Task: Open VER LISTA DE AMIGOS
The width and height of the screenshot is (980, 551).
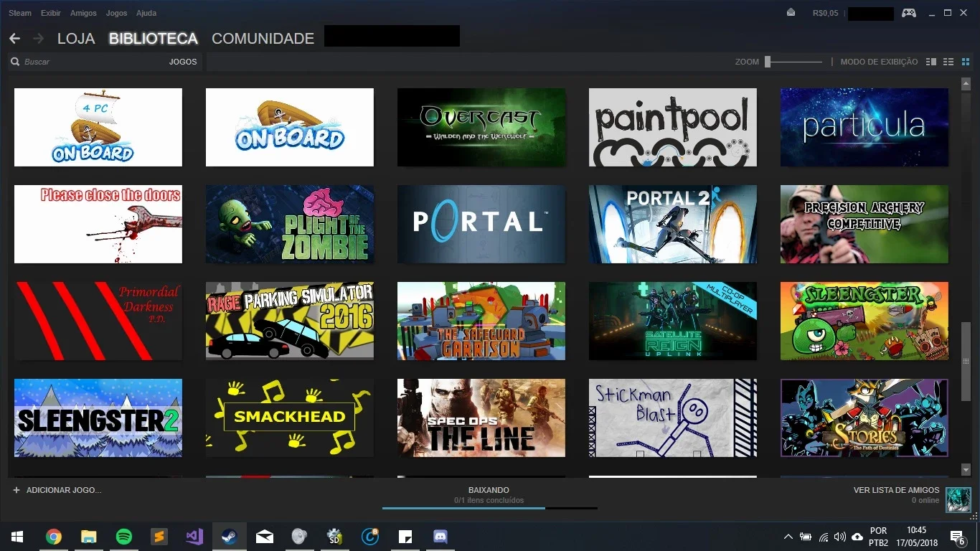Action: point(896,490)
